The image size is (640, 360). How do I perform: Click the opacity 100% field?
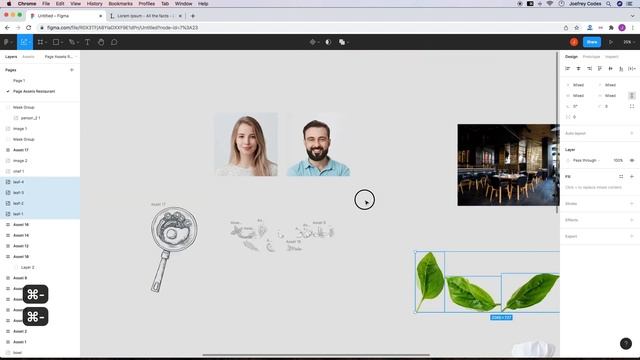[618, 160]
